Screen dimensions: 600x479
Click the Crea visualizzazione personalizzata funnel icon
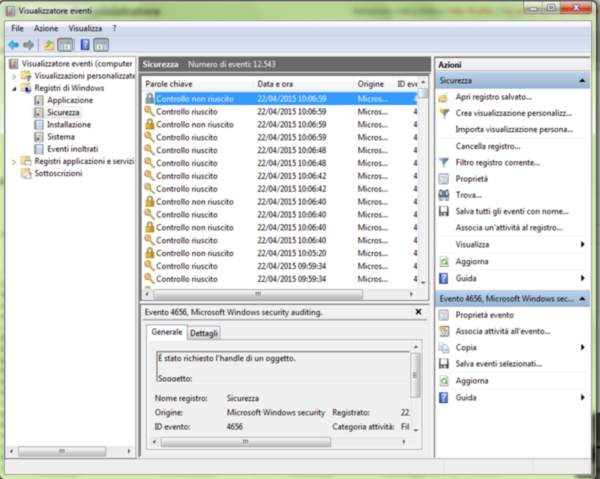click(x=444, y=113)
